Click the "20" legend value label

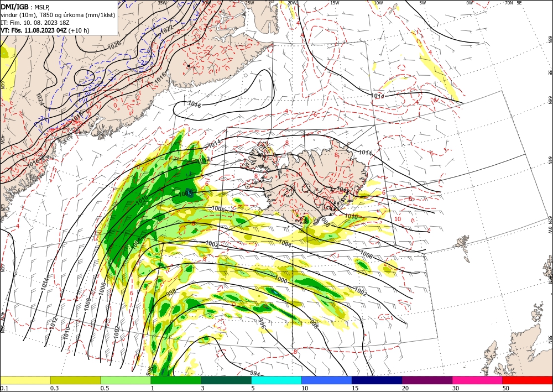405,388
